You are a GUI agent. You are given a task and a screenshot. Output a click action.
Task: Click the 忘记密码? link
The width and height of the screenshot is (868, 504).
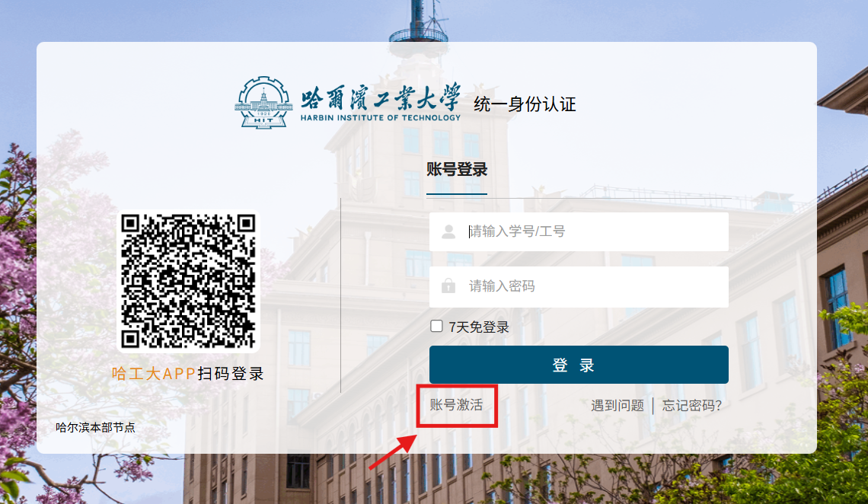691,406
